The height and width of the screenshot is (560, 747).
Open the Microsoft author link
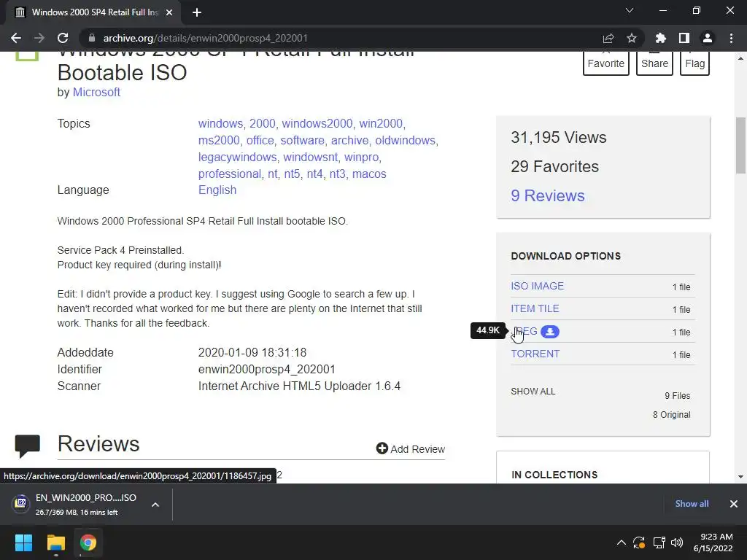pos(96,93)
